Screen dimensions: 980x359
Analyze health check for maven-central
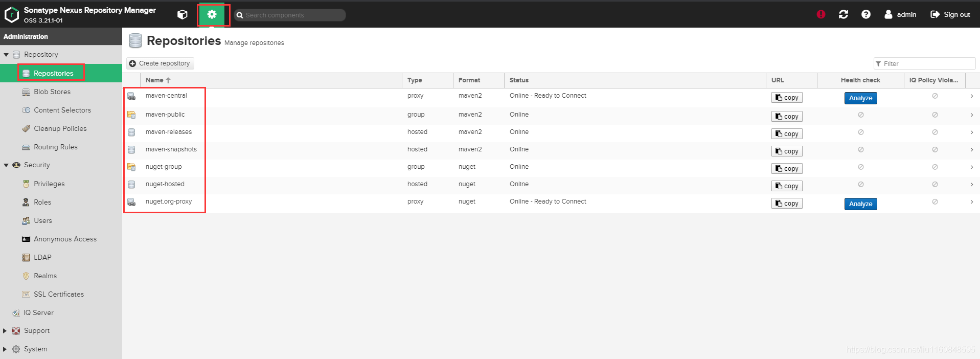861,98
